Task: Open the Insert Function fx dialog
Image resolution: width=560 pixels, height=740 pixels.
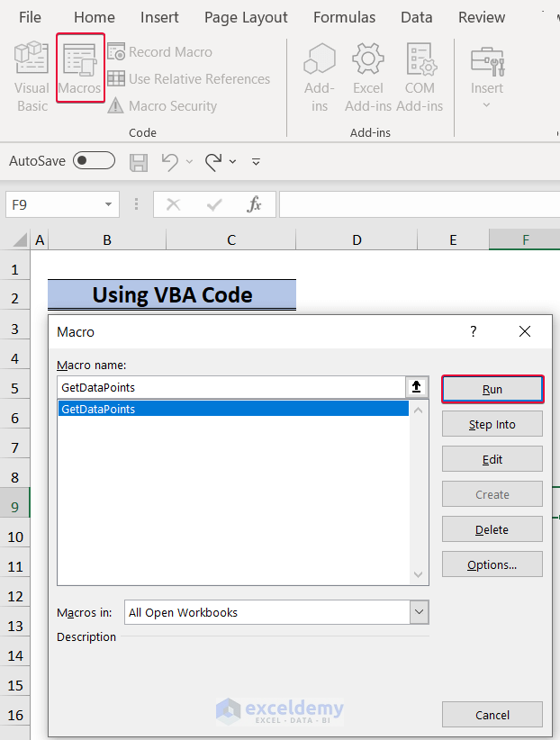Action: point(254,204)
